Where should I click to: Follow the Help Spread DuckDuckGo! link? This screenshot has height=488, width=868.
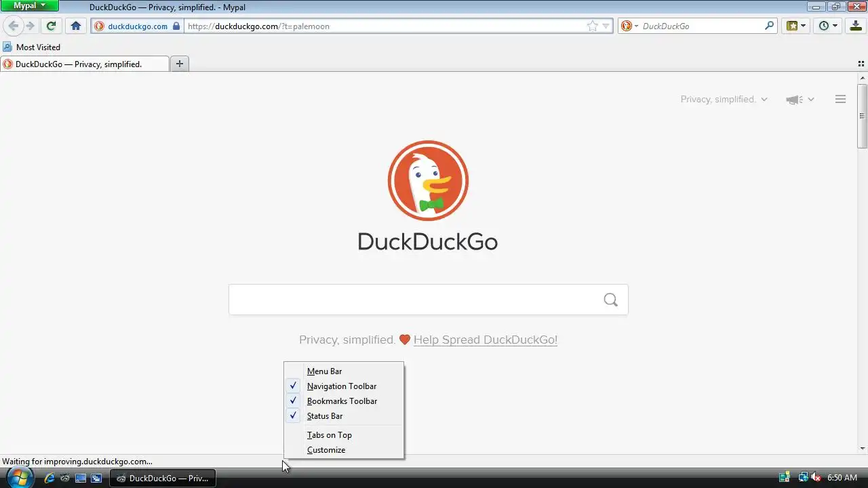(x=486, y=340)
